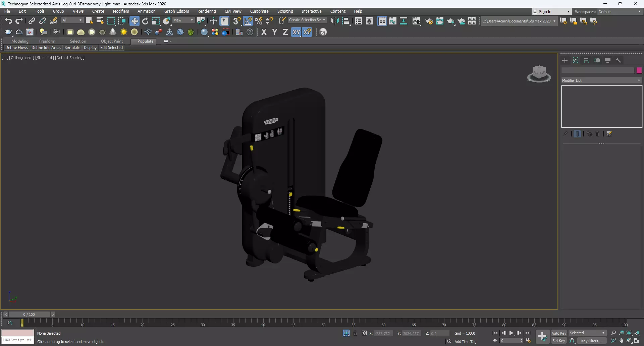The image size is (644, 346).
Task: Open the Schematic View icon
Action: tap(404, 21)
